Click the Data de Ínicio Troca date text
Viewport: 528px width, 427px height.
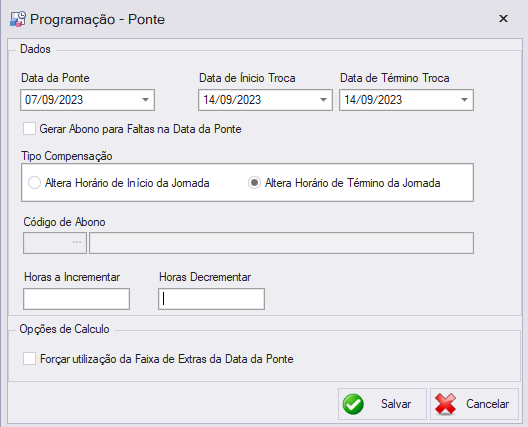pyautogui.click(x=232, y=100)
